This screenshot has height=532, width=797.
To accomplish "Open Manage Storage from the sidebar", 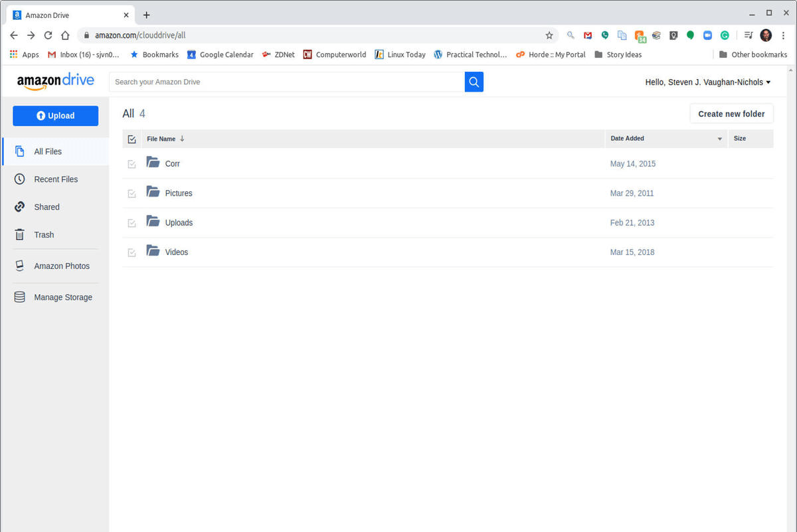I will coord(63,297).
